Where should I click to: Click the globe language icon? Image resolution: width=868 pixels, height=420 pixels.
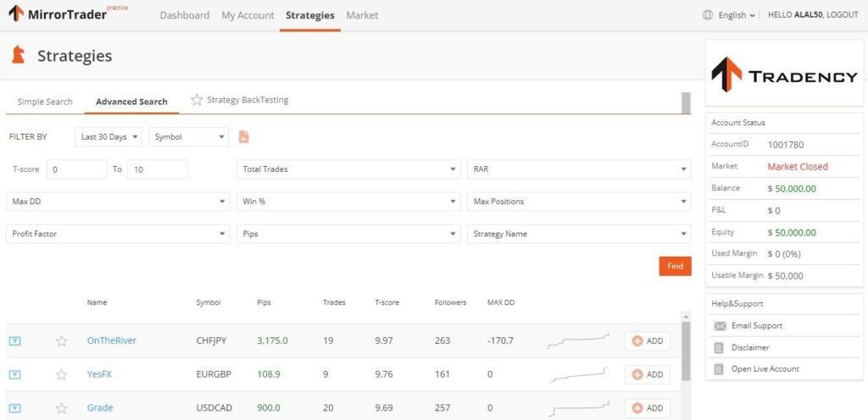pyautogui.click(x=708, y=15)
